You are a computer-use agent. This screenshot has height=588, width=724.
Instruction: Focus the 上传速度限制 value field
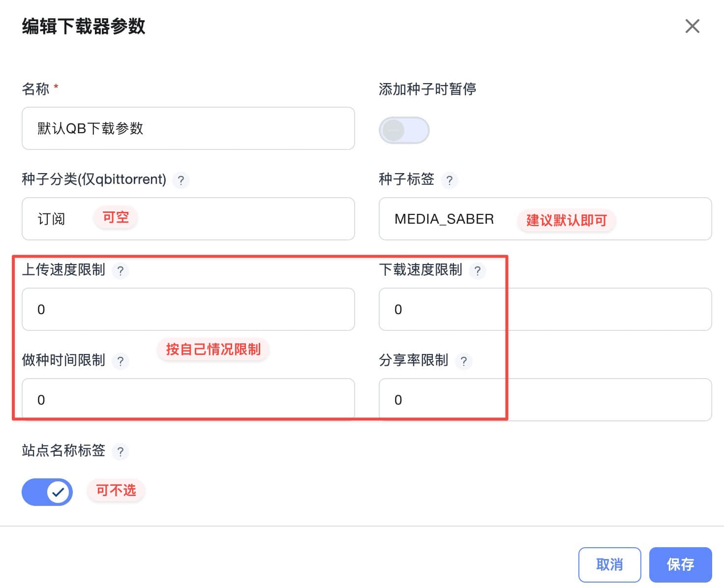click(x=188, y=309)
